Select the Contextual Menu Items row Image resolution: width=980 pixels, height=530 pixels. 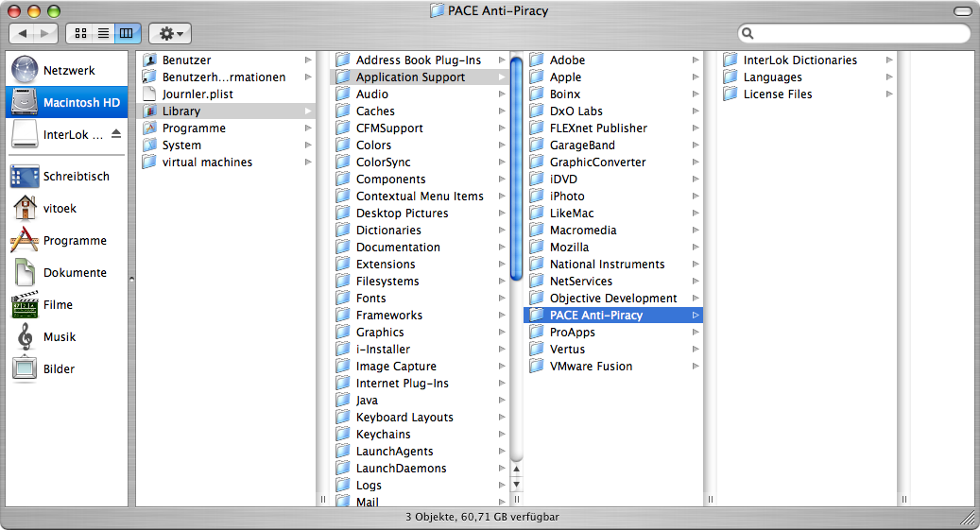tap(420, 197)
